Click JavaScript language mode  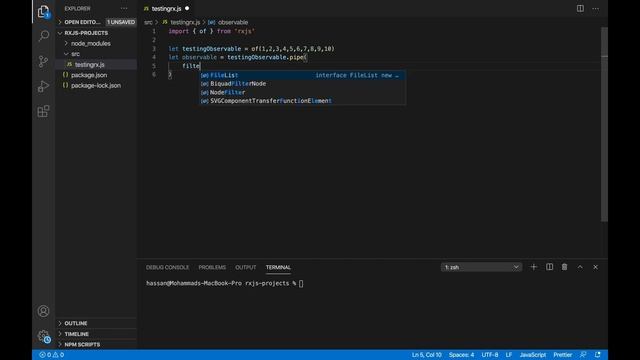533,355
